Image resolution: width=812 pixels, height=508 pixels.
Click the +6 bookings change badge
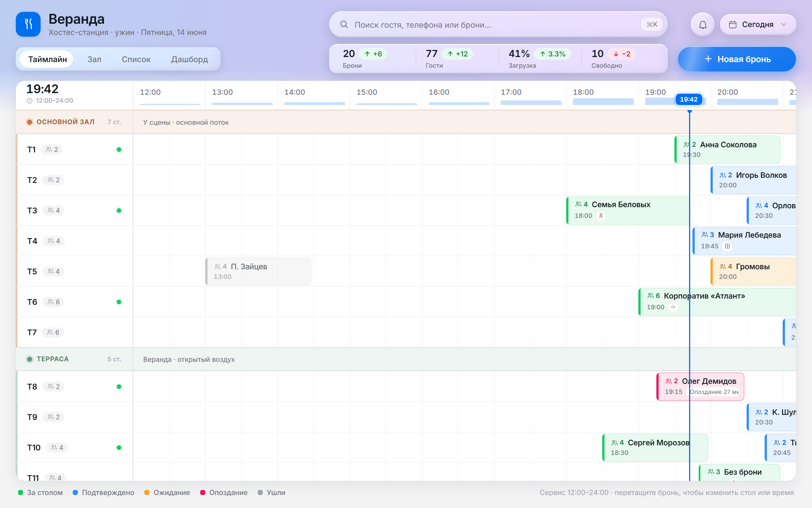coord(373,54)
